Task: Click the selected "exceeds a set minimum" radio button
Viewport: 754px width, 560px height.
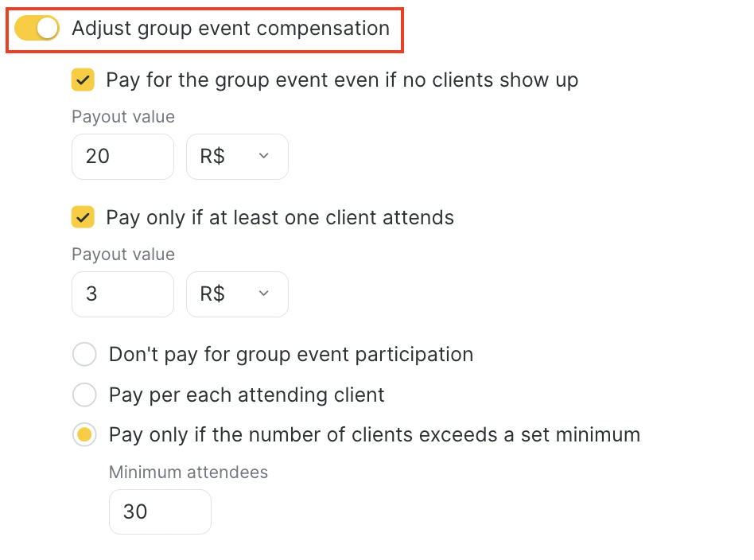Action: (x=84, y=435)
